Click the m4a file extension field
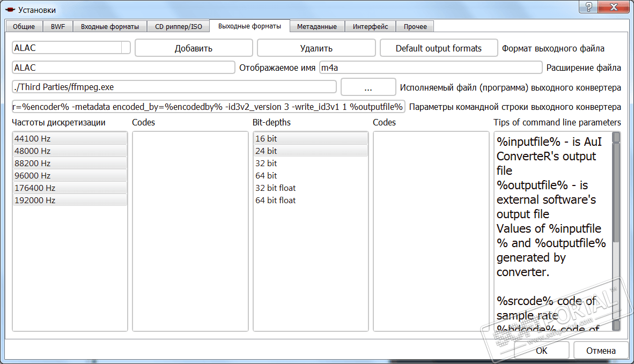This screenshot has width=634, height=364. (431, 68)
